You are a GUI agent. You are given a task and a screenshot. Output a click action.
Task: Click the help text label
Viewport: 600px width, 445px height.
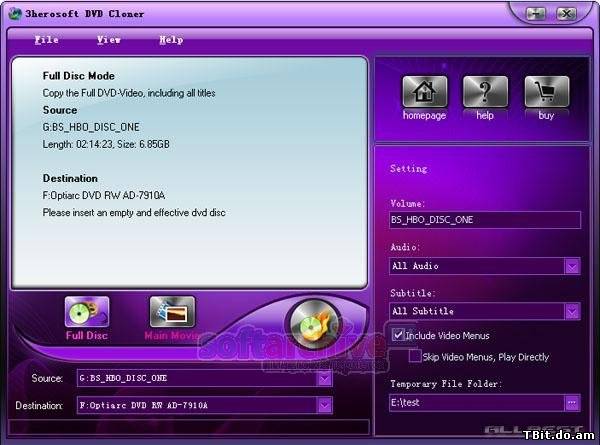tap(485, 115)
